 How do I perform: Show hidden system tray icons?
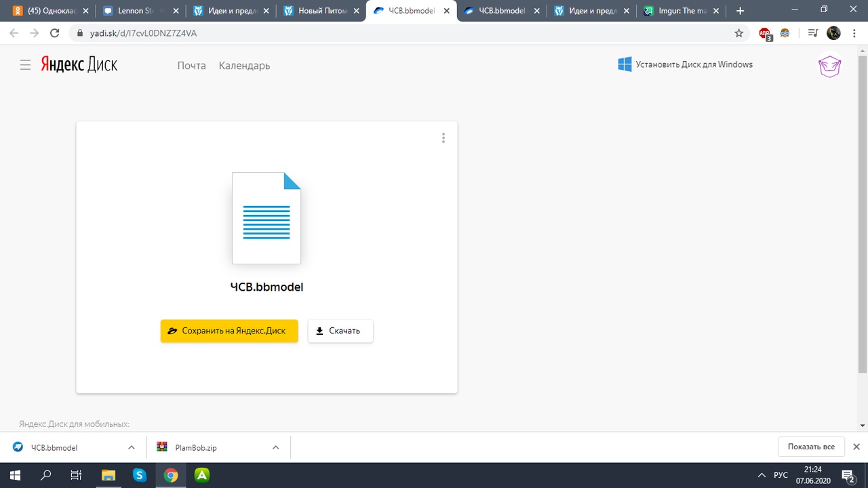point(762,475)
